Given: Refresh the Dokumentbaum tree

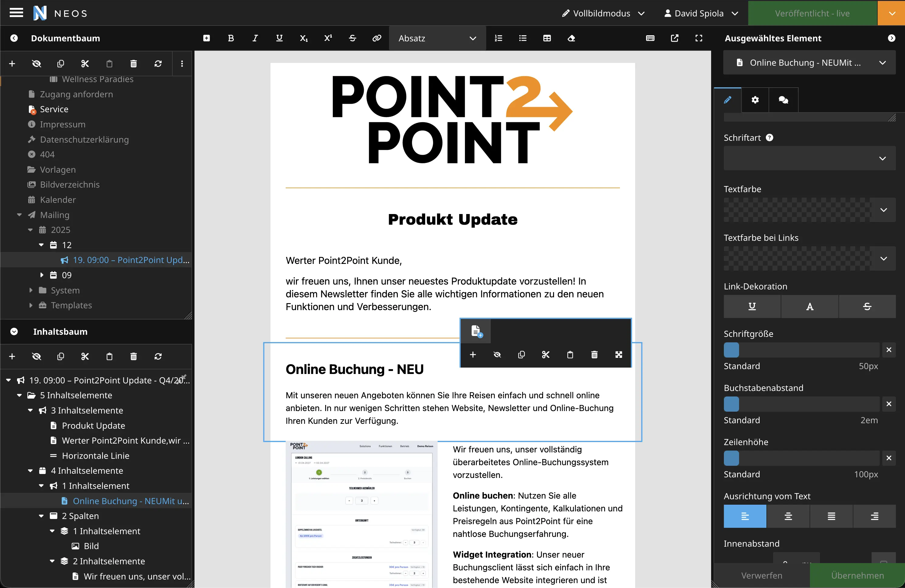Looking at the screenshot, I should 158,64.
